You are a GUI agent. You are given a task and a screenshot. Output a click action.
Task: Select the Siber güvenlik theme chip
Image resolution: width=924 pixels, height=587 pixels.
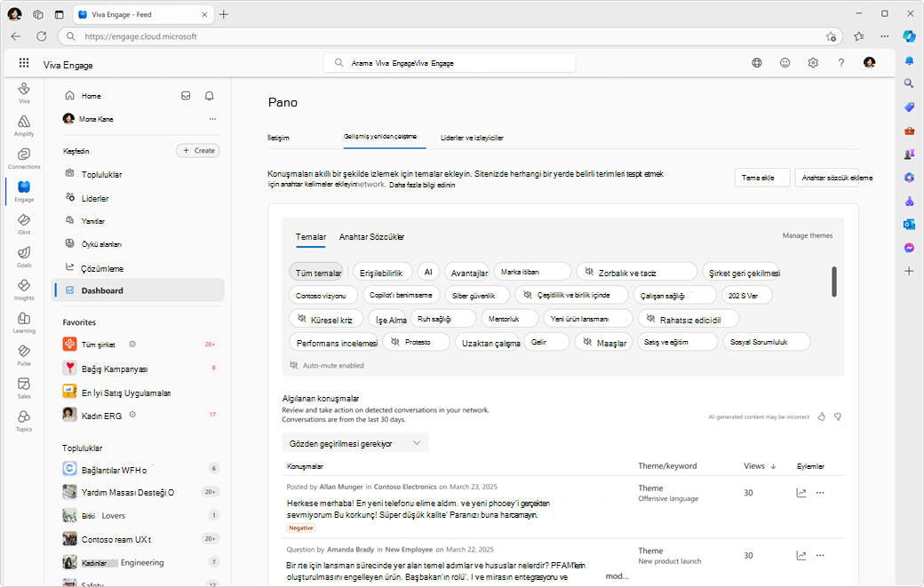pyautogui.click(x=477, y=295)
